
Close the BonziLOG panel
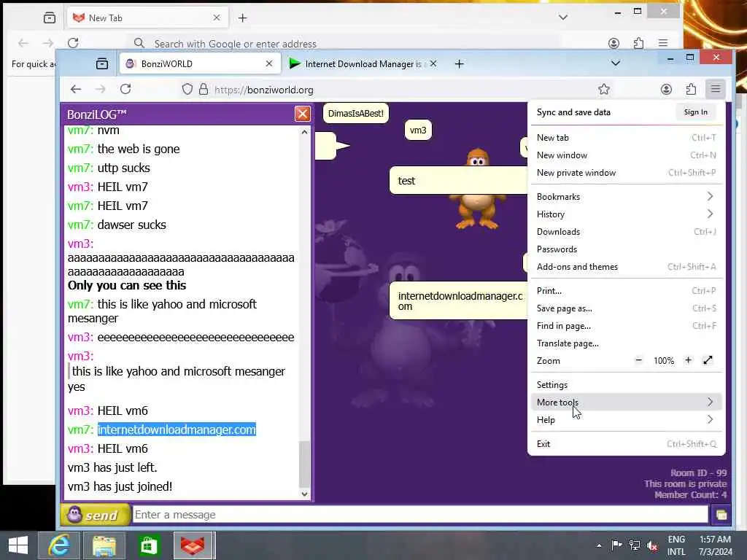click(x=303, y=114)
